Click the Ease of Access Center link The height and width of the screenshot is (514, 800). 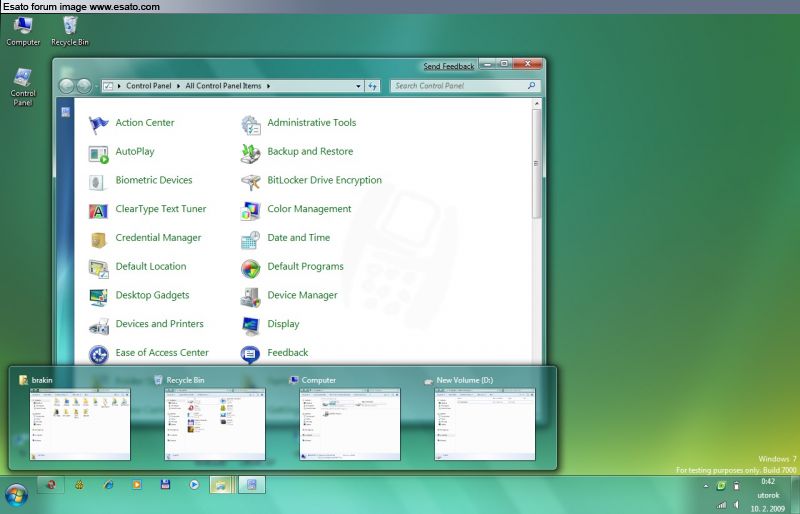(162, 353)
